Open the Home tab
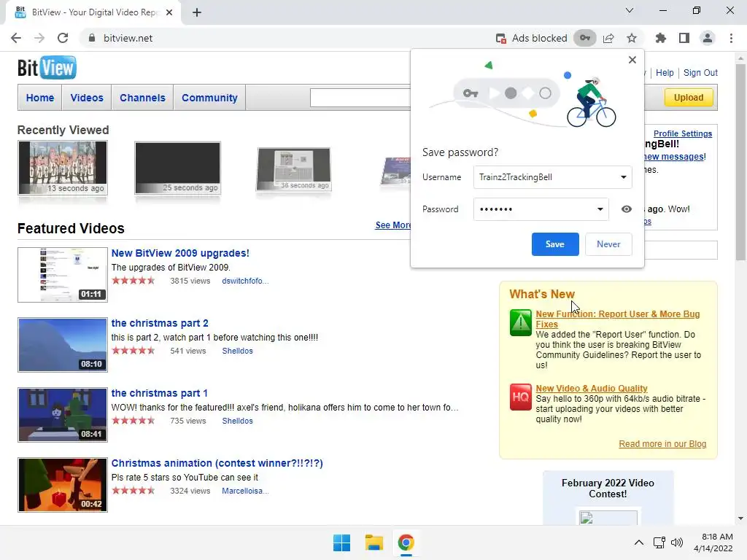The image size is (747, 560). [40, 98]
